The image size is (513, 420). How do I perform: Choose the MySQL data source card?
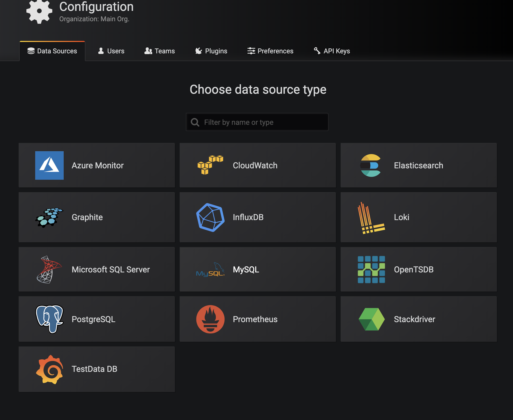(x=258, y=270)
